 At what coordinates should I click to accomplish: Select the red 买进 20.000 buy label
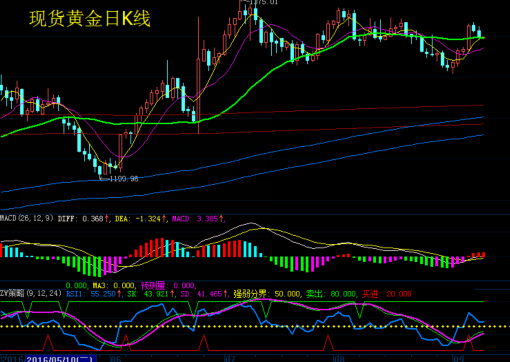387,294
